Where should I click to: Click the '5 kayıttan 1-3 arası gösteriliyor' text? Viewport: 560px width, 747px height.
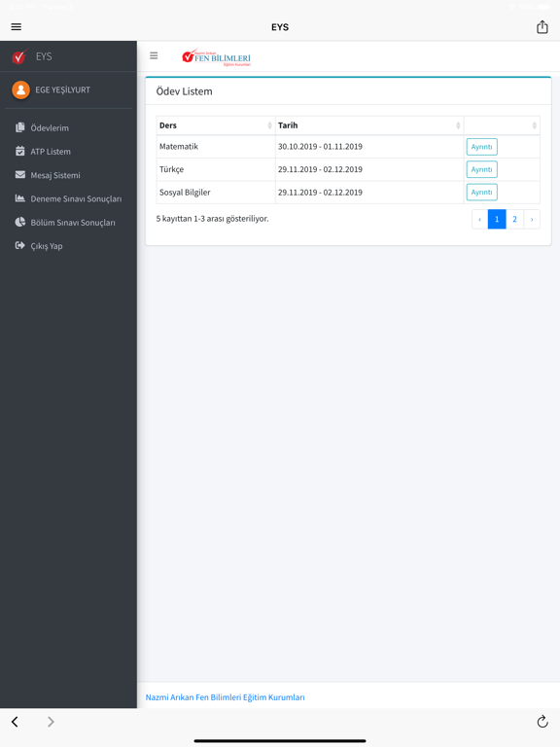point(212,219)
